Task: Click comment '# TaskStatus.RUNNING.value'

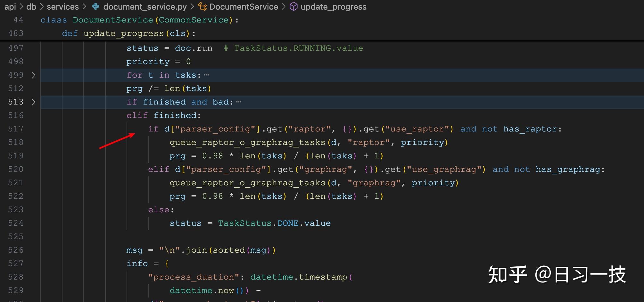Action: [x=293, y=48]
